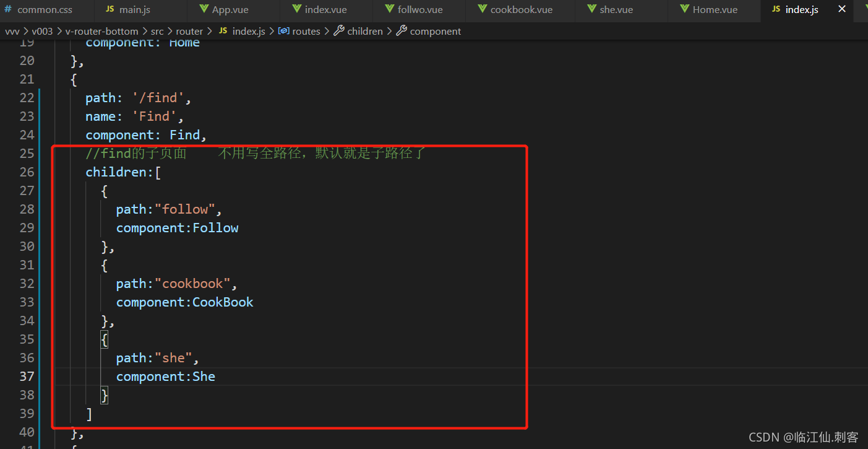868x449 pixels.
Task: Click the component: Home line
Action: [x=143, y=43]
